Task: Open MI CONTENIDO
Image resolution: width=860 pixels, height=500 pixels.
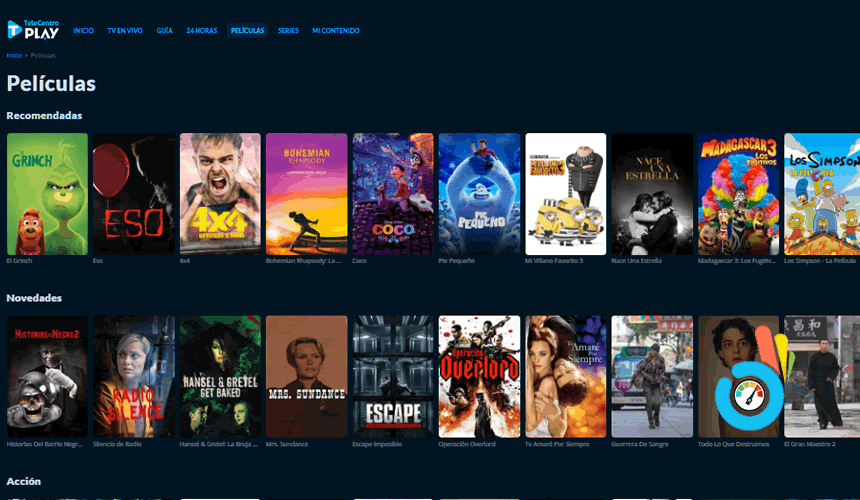Action: pos(336,31)
